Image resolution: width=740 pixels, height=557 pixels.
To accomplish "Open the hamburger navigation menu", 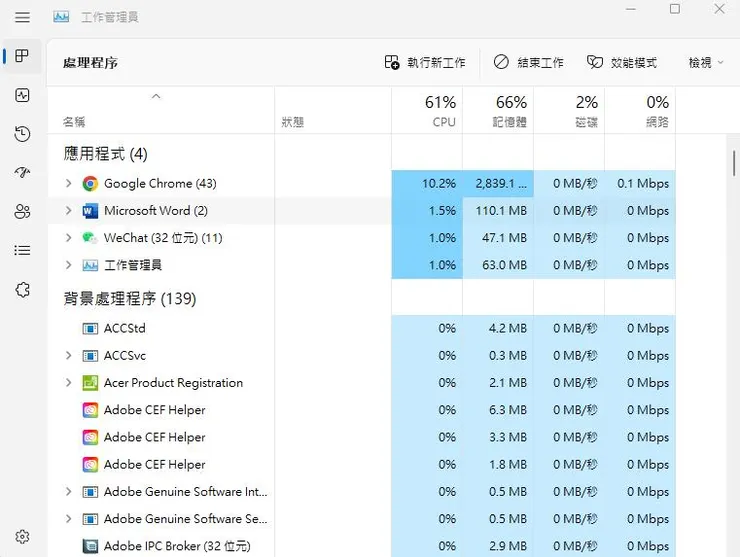I will pyautogui.click(x=22, y=17).
